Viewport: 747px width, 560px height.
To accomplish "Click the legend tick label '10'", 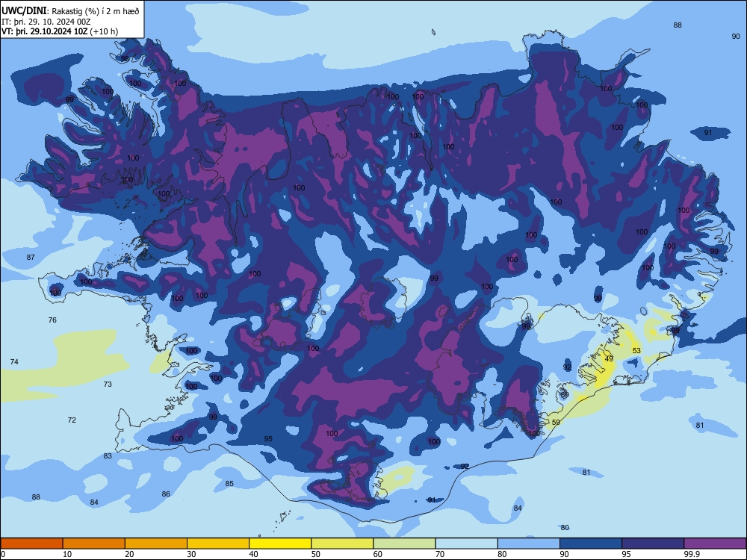I will pos(67,554).
